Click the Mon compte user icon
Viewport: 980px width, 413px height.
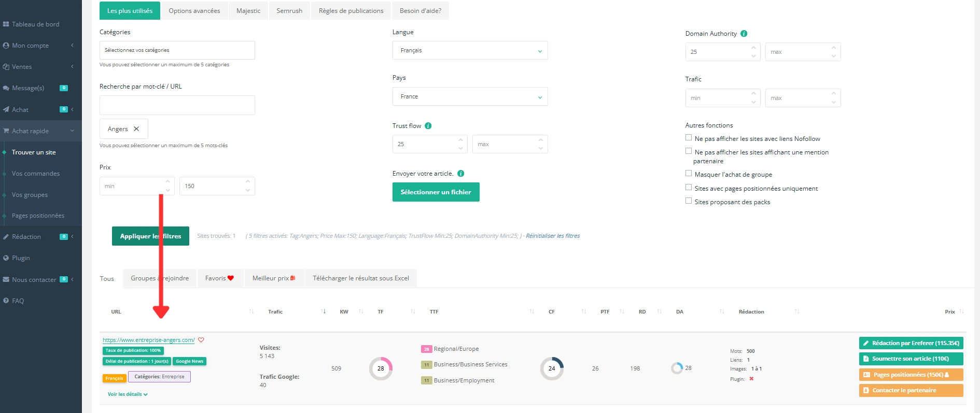tap(6, 46)
